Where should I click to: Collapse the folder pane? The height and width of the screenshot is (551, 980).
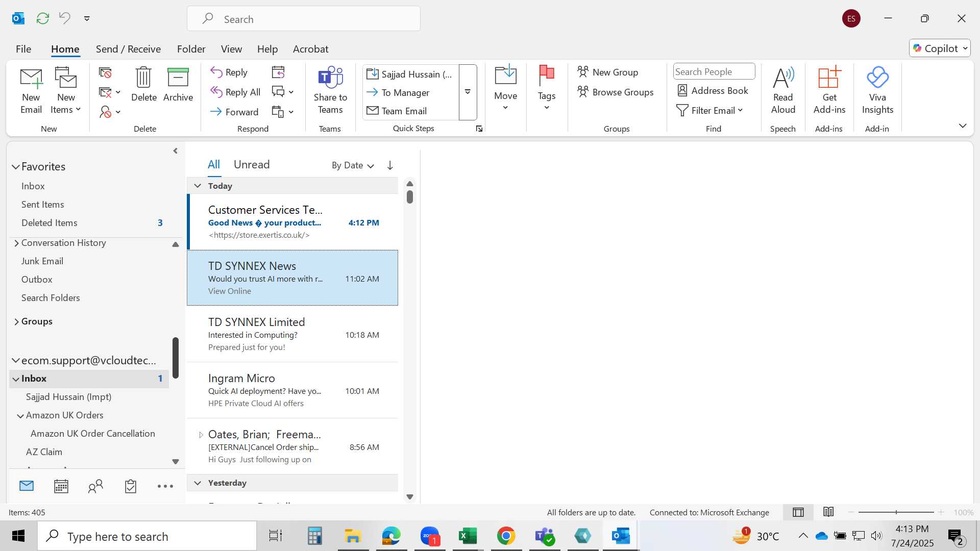coord(175,151)
